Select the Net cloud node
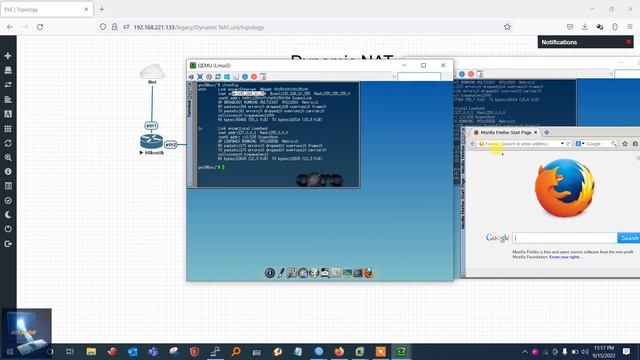This screenshot has width=640, height=360. [152, 71]
